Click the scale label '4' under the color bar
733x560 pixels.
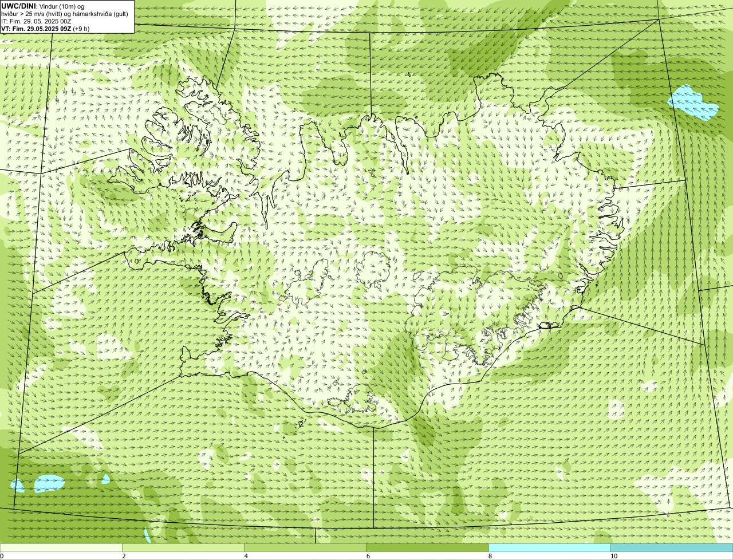246,556
